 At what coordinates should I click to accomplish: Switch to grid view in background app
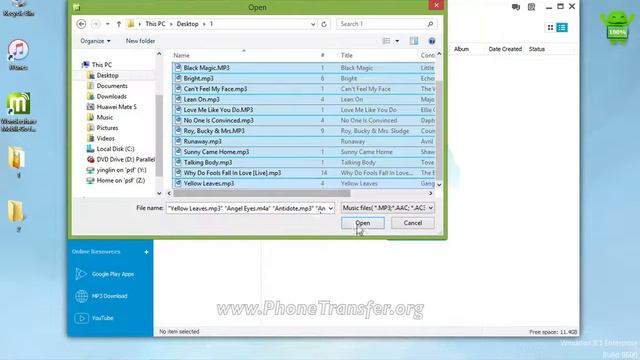550,27
